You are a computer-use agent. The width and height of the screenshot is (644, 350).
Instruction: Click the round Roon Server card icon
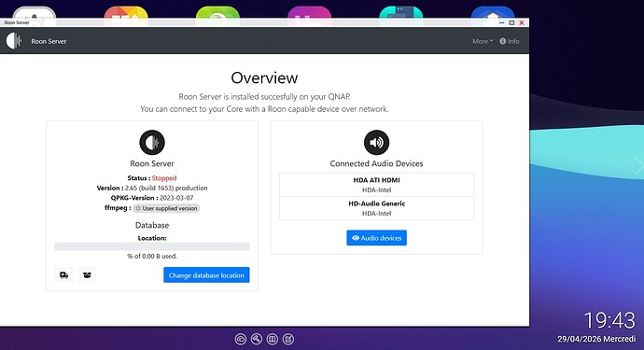[x=152, y=142]
